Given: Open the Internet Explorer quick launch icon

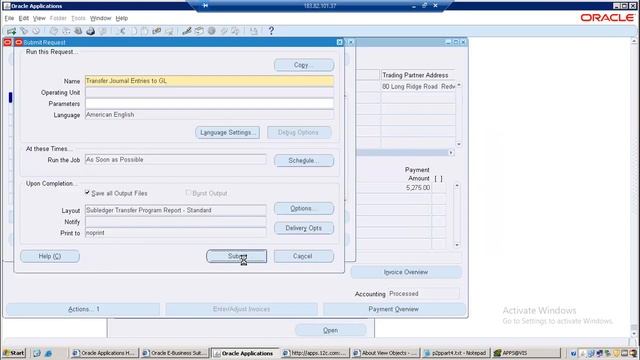Looking at the screenshot, I should coord(48,353).
